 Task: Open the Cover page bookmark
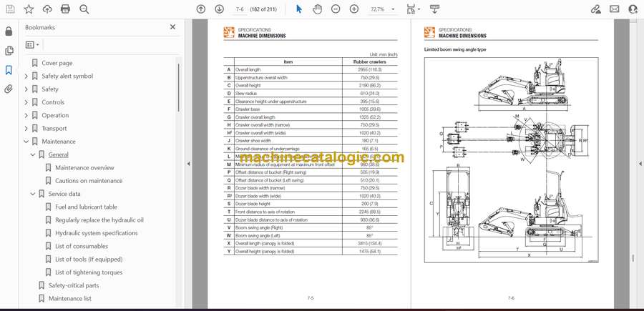tap(57, 63)
